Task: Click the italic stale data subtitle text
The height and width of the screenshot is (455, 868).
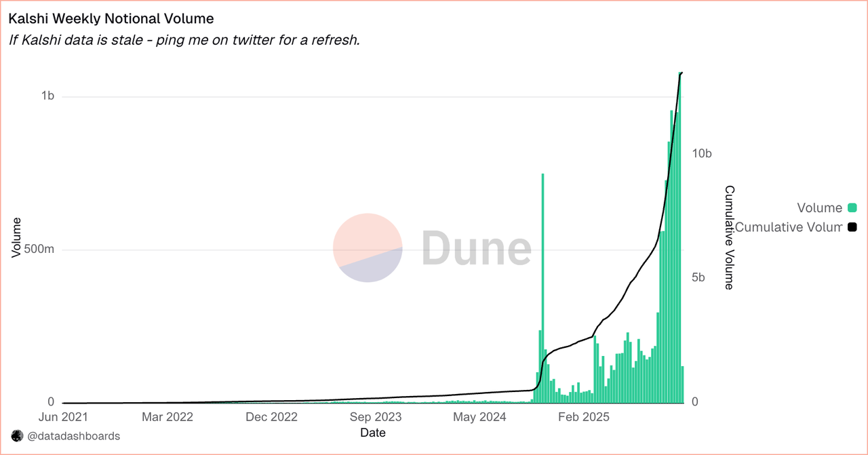Action: (184, 40)
